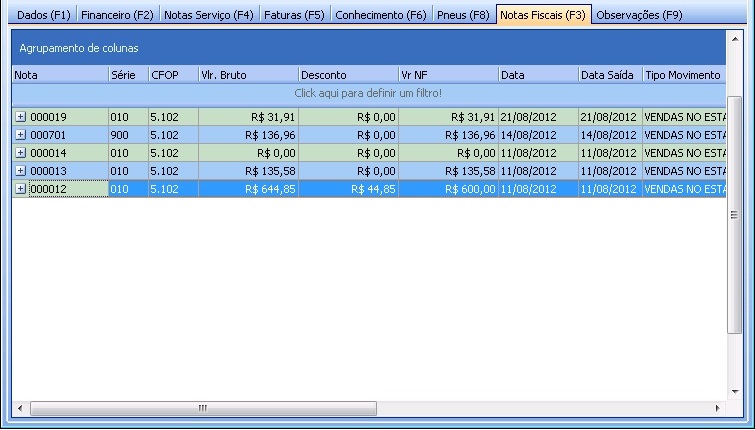This screenshot has height=430, width=755.
Task: Go to Notas Serviço (F4) tab
Action: click(208, 15)
